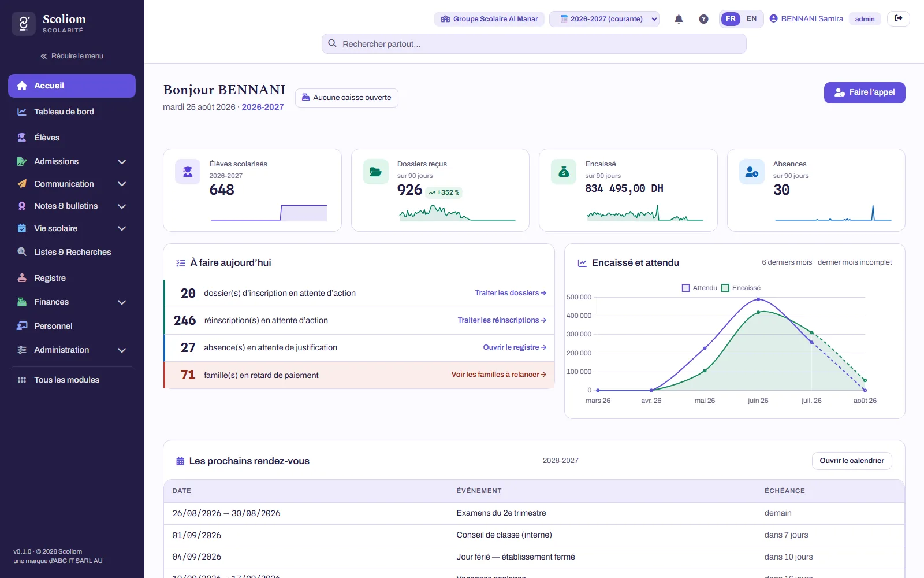Switch language to EN

pos(751,18)
